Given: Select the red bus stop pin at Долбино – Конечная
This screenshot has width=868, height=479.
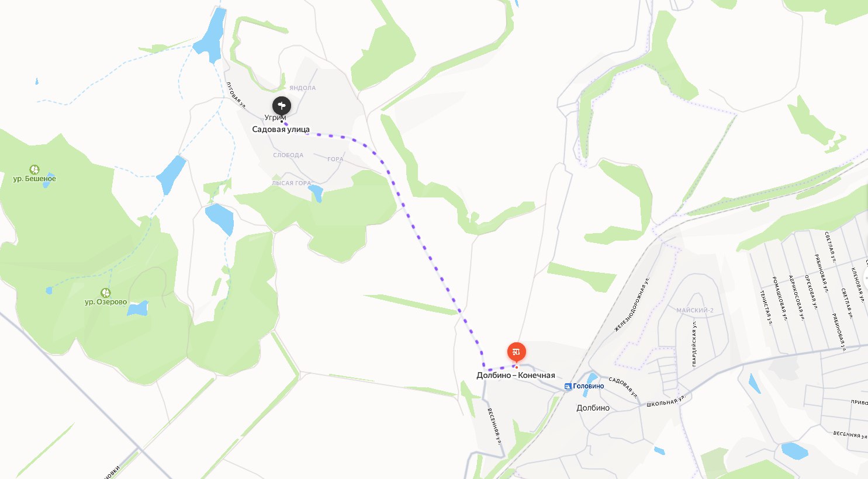Looking at the screenshot, I should [x=516, y=352].
